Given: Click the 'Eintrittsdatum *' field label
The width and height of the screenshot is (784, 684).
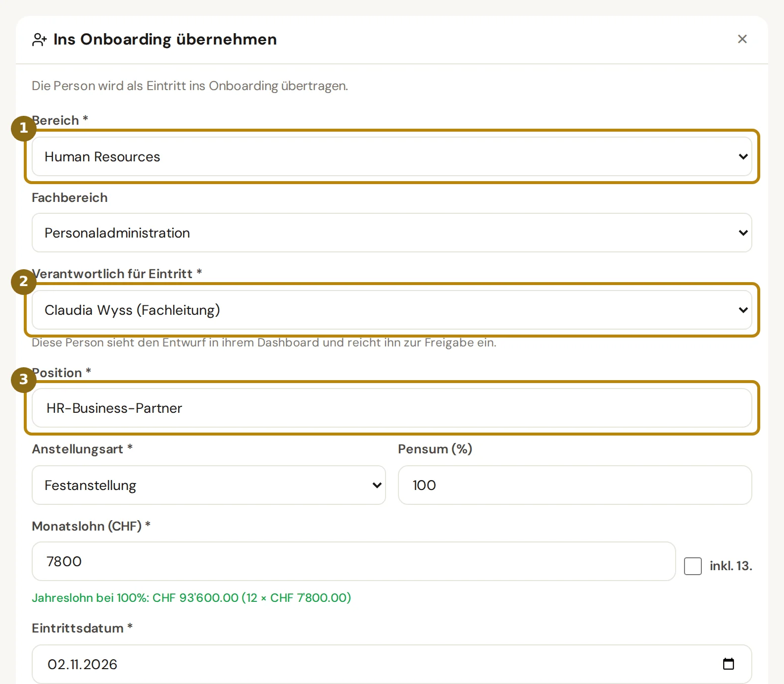Looking at the screenshot, I should (83, 629).
